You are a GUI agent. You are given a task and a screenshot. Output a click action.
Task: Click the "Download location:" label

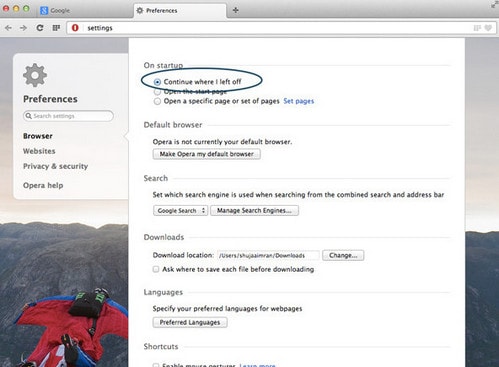tap(183, 255)
